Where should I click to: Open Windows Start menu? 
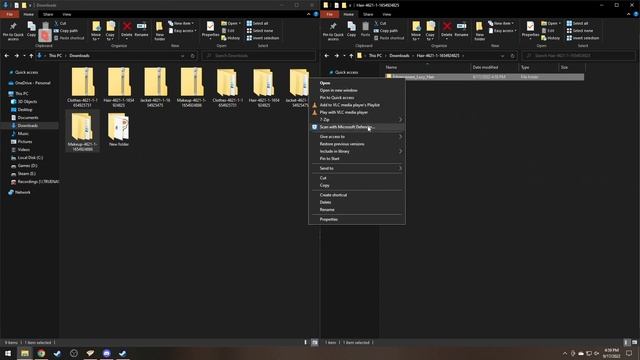point(8,353)
